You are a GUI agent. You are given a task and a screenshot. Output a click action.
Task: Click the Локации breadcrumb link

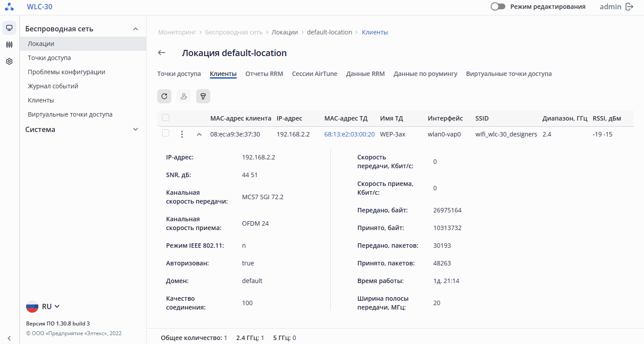284,32
